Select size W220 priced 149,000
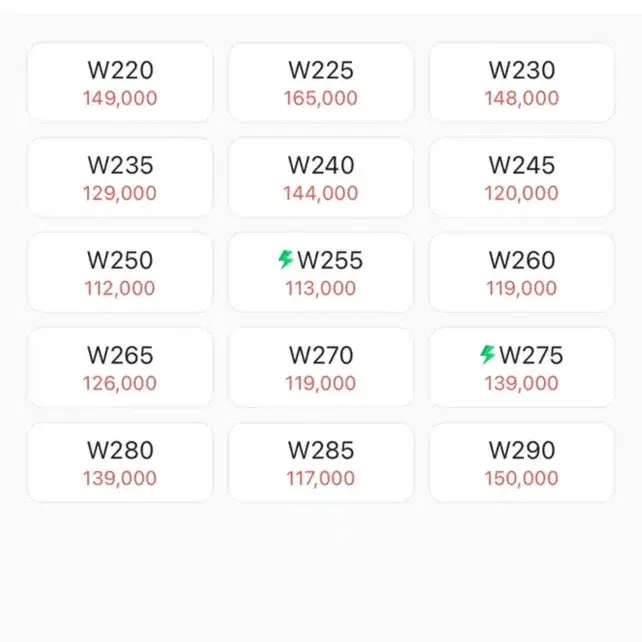 tap(120, 82)
